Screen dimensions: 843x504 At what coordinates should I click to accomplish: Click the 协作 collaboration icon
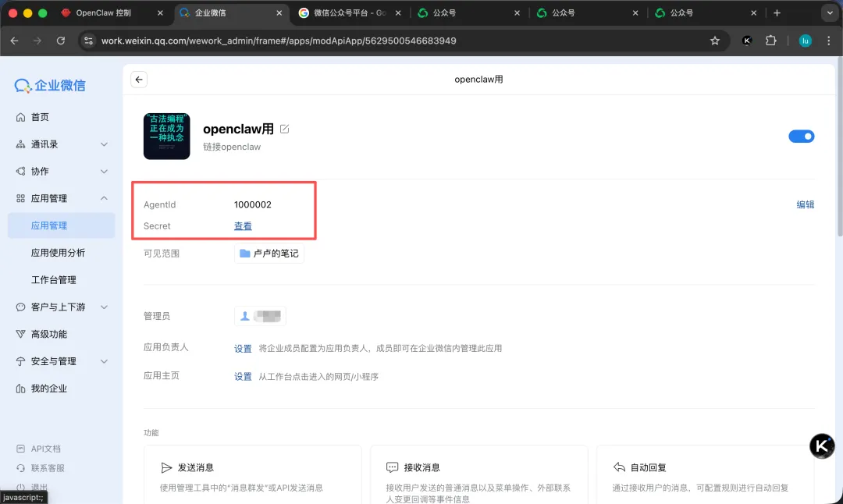pyautogui.click(x=20, y=171)
